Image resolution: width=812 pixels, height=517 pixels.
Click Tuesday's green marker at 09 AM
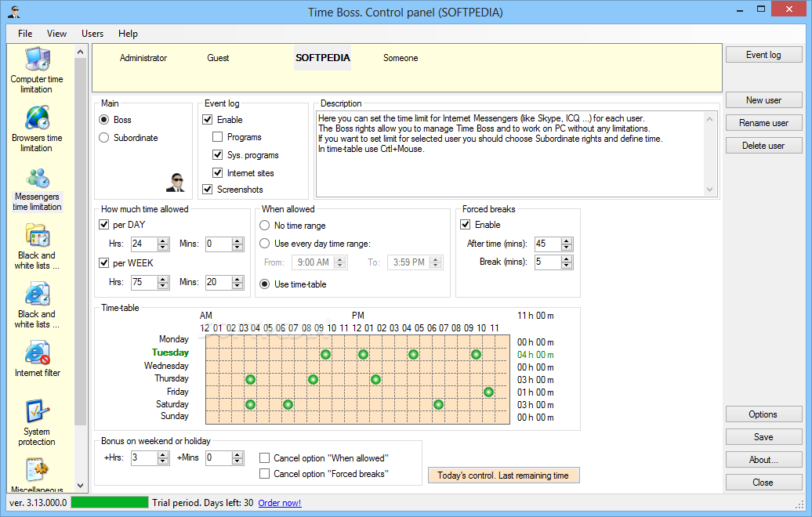[325, 355]
